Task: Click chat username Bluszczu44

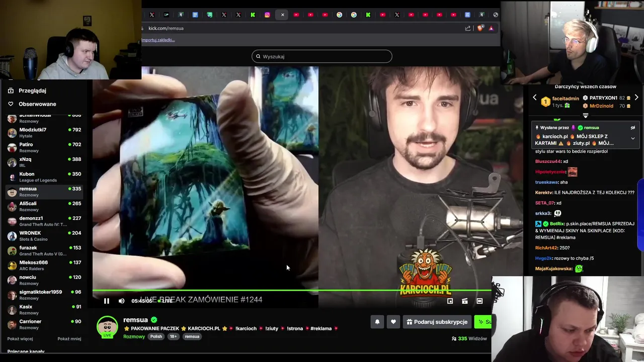Action: (548, 161)
